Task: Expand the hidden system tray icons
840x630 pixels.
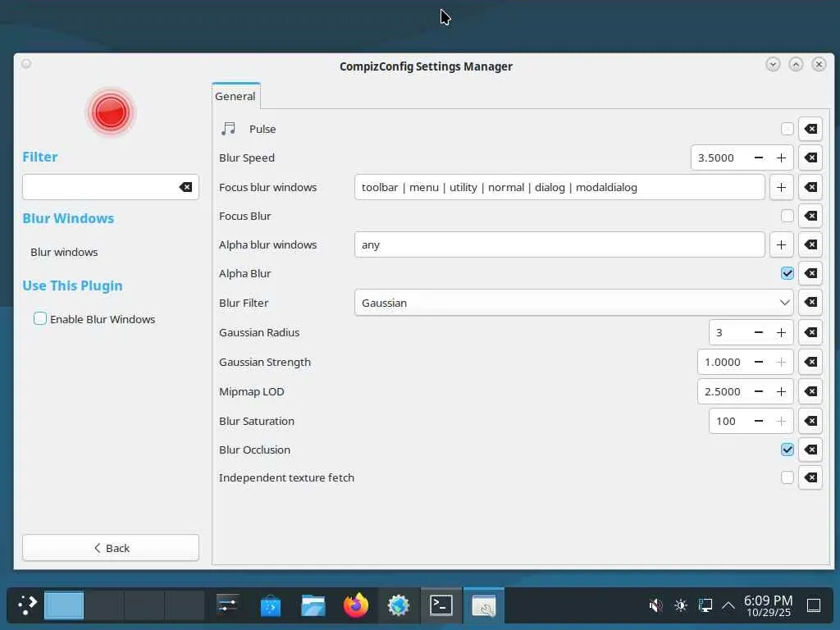Action: click(x=728, y=606)
